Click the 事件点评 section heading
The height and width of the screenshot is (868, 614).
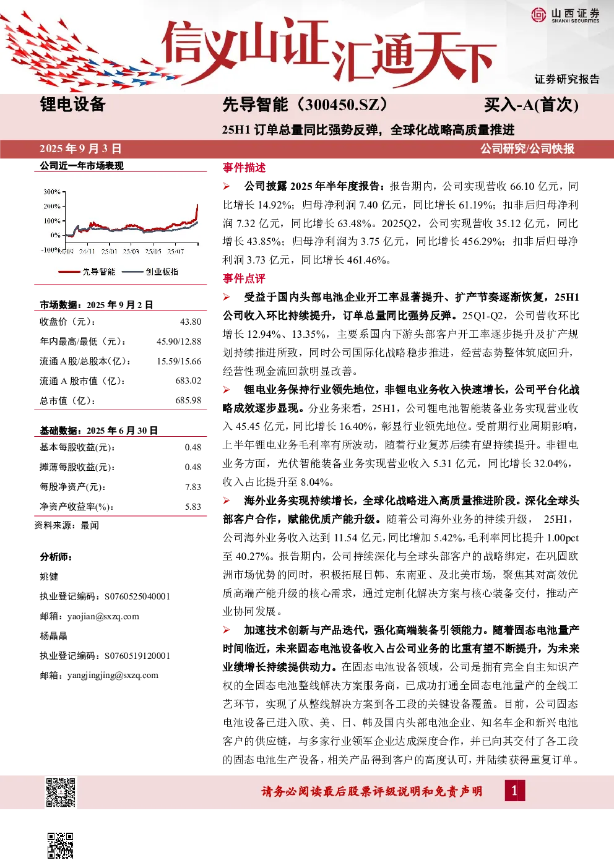(x=244, y=278)
